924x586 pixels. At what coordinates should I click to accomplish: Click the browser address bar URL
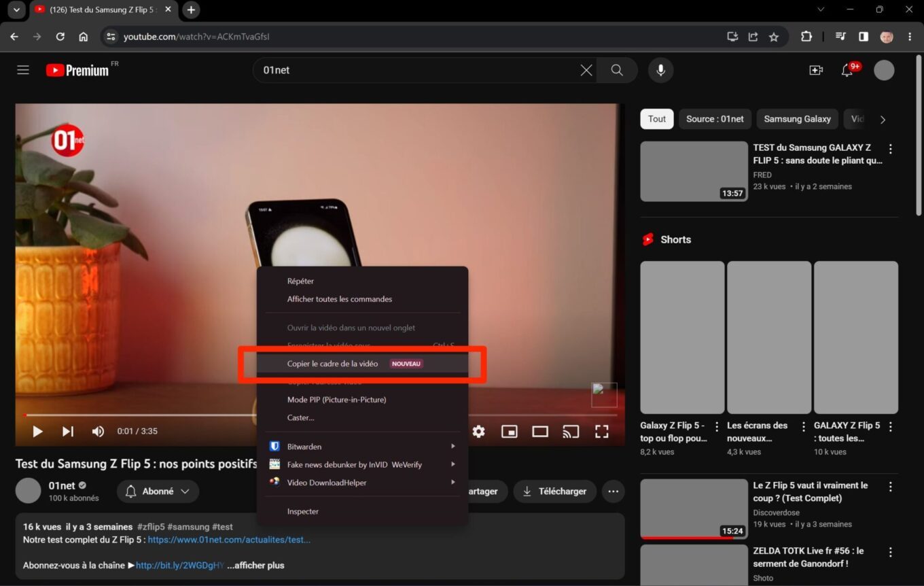point(196,37)
